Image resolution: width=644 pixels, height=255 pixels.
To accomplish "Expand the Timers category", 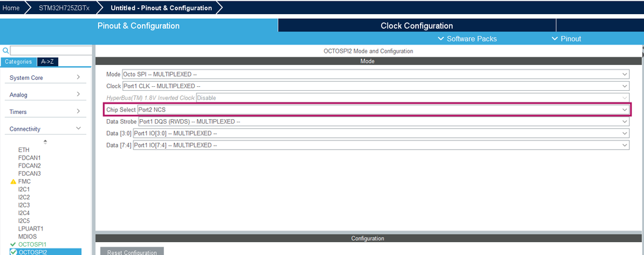I will click(45, 112).
